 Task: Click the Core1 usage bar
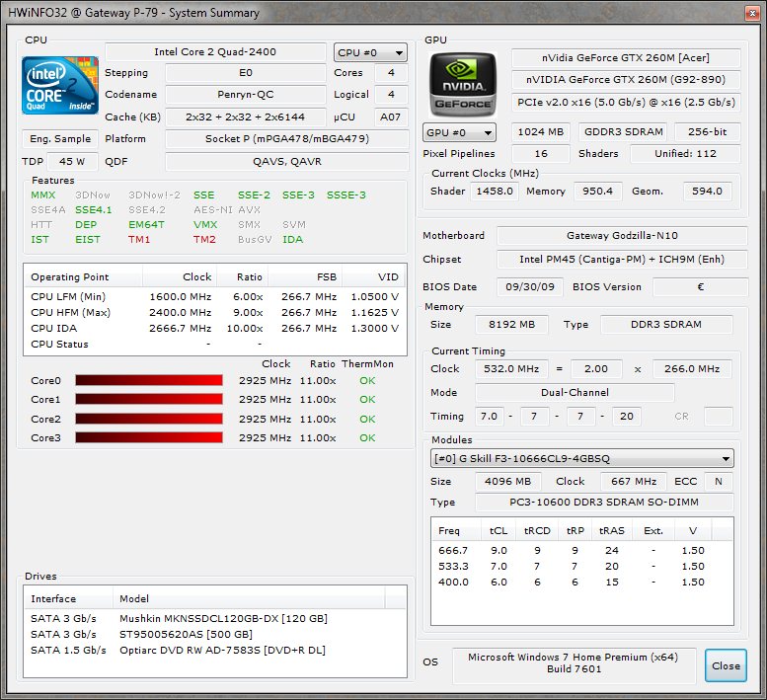149,399
